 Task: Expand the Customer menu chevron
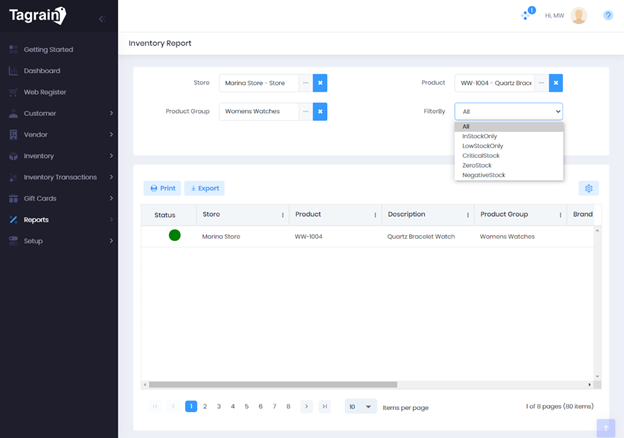pyautogui.click(x=111, y=113)
